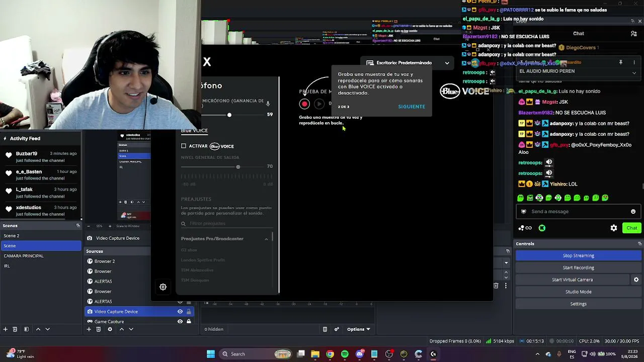Open File Explorer from the taskbar

pyautogui.click(x=315, y=354)
